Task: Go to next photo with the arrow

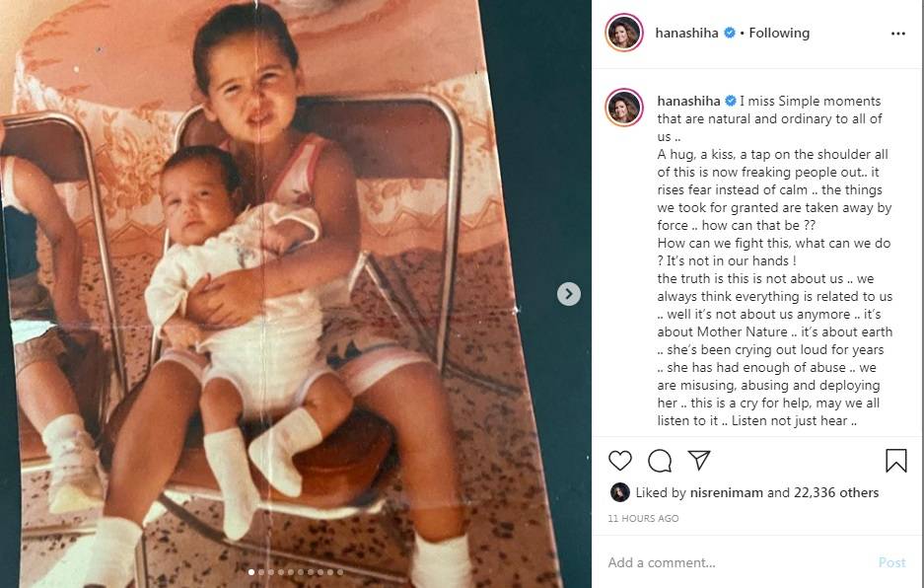Action: 569,294
